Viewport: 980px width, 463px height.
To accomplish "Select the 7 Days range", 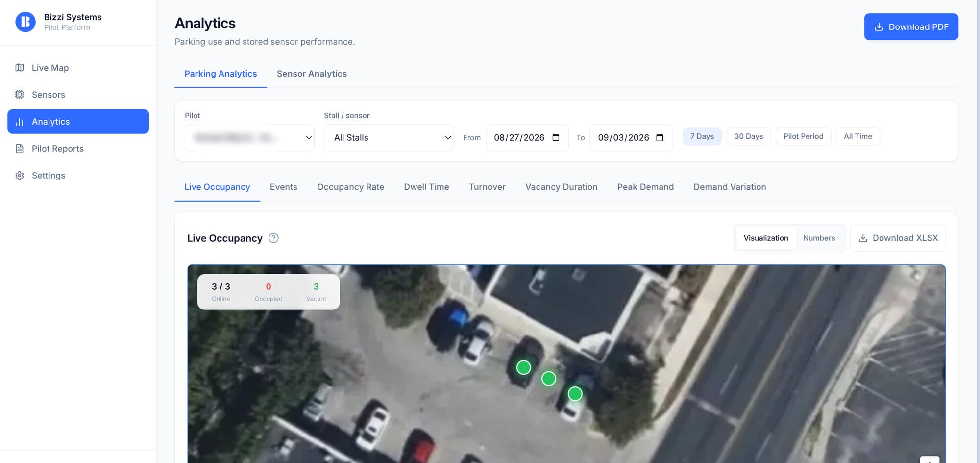I will (x=702, y=136).
